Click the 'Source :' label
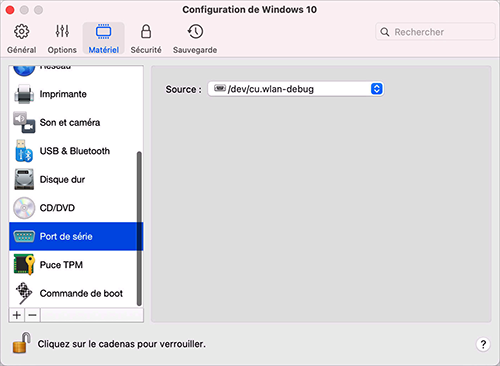The height and width of the screenshot is (366, 500). pyautogui.click(x=184, y=89)
